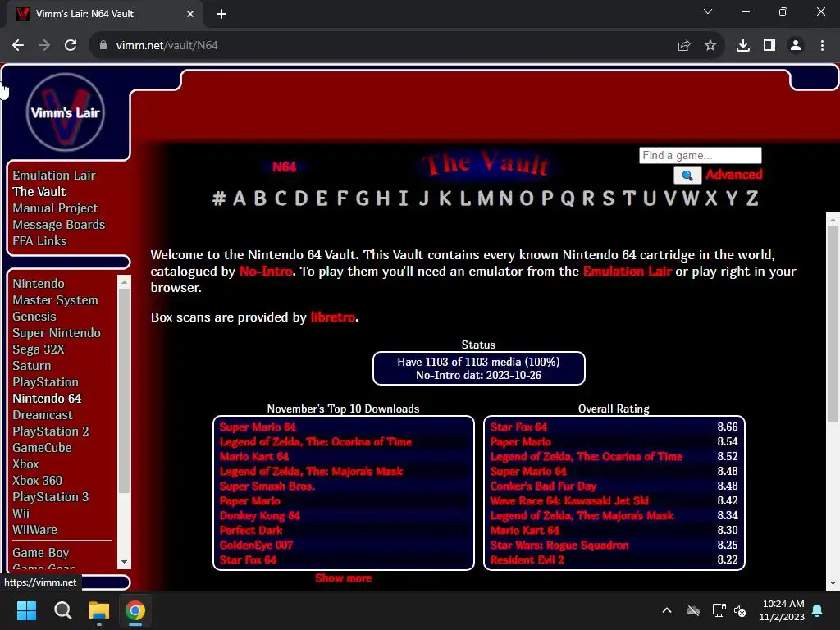Select Xbox 360 system in sidebar

pyautogui.click(x=37, y=481)
